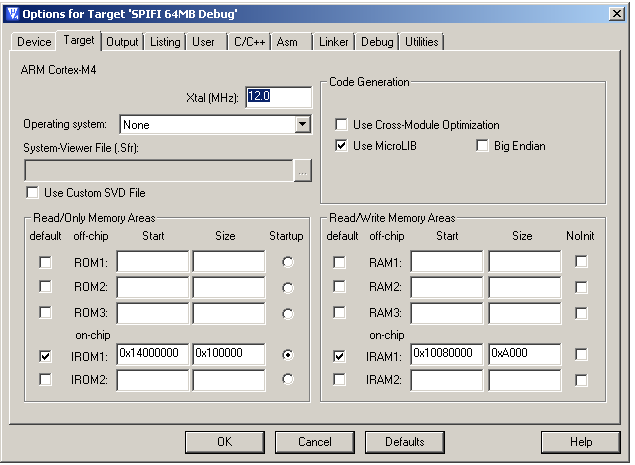The height and width of the screenshot is (465, 635).
Task: Edit IRAM1 Size value 0xA000
Action: pyautogui.click(x=525, y=354)
